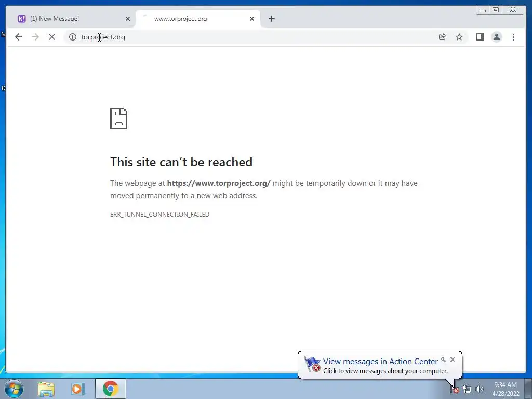
Task: Bookmark this tab with the star
Action: 459,37
